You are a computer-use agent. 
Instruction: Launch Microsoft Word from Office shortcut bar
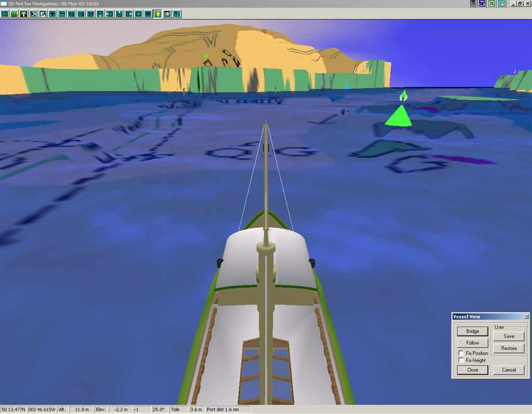[x=482, y=4]
